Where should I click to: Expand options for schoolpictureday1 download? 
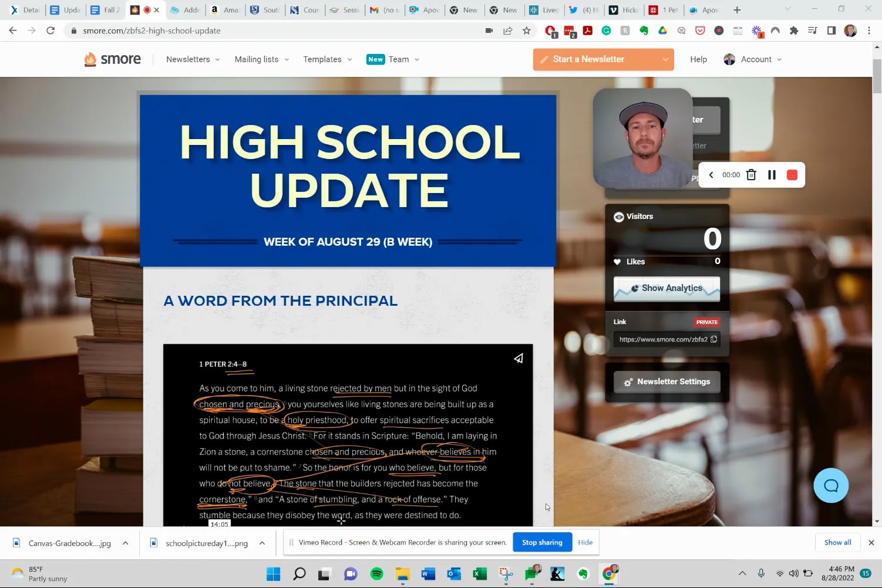[262, 543]
